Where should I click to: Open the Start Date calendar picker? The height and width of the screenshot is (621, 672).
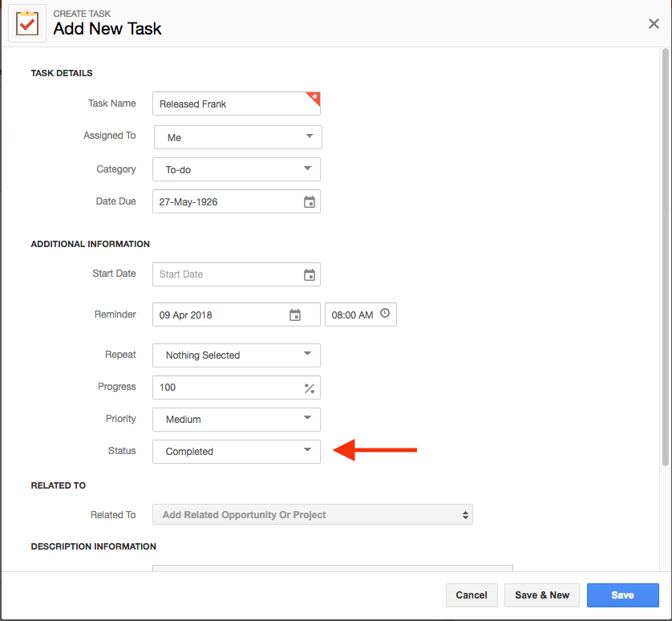(x=310, y=275)
